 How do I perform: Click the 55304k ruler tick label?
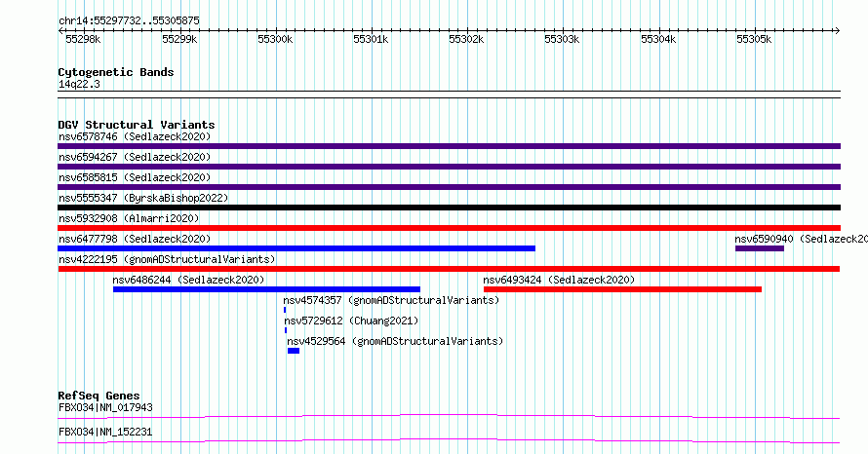(x=658, y=39)
